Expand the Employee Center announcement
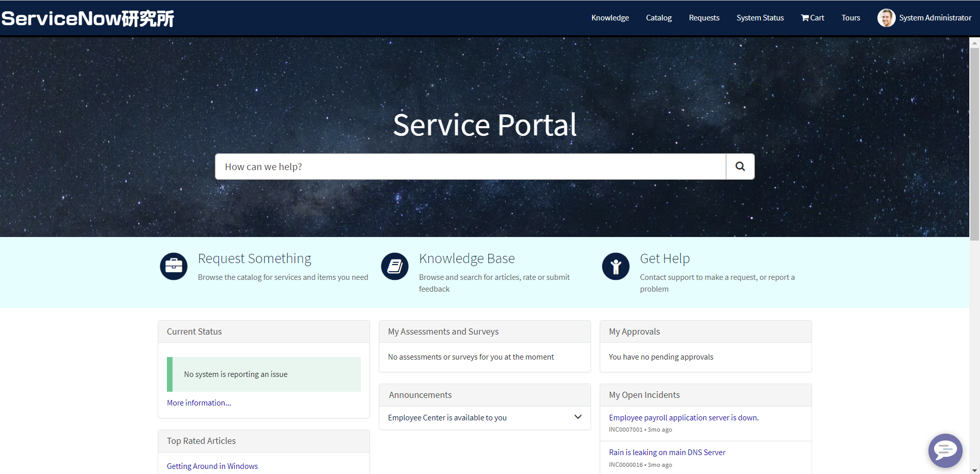980x474 pixels. coord(578,417)
